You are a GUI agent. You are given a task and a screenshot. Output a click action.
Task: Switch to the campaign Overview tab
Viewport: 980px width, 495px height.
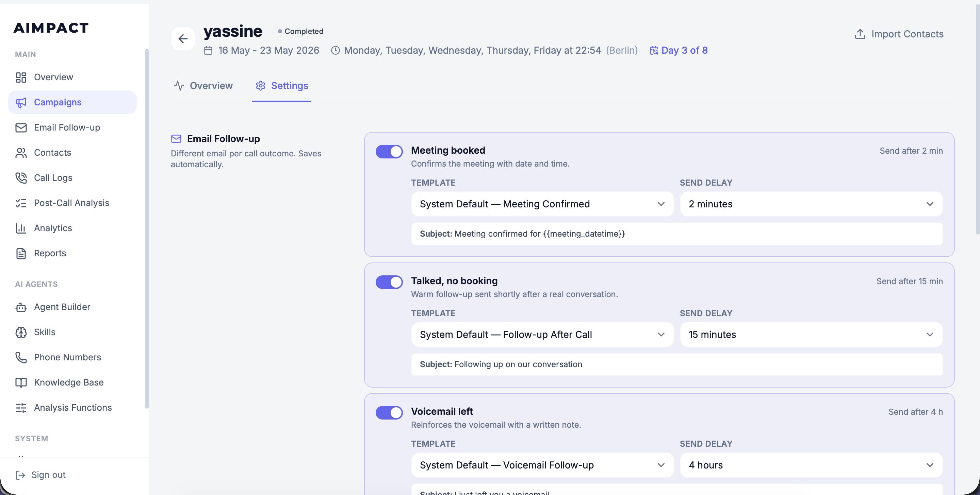click(x=203, y=86)
